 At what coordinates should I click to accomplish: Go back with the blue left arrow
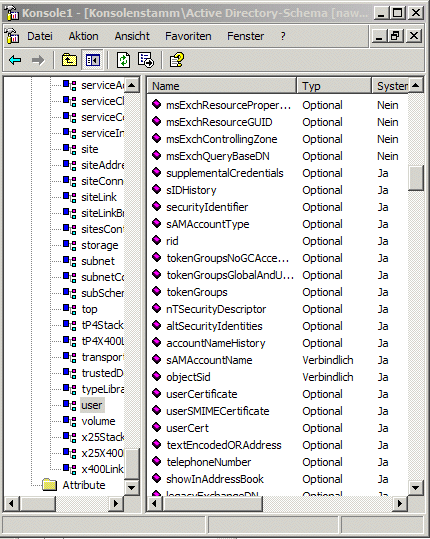click(x=15, y=60)
